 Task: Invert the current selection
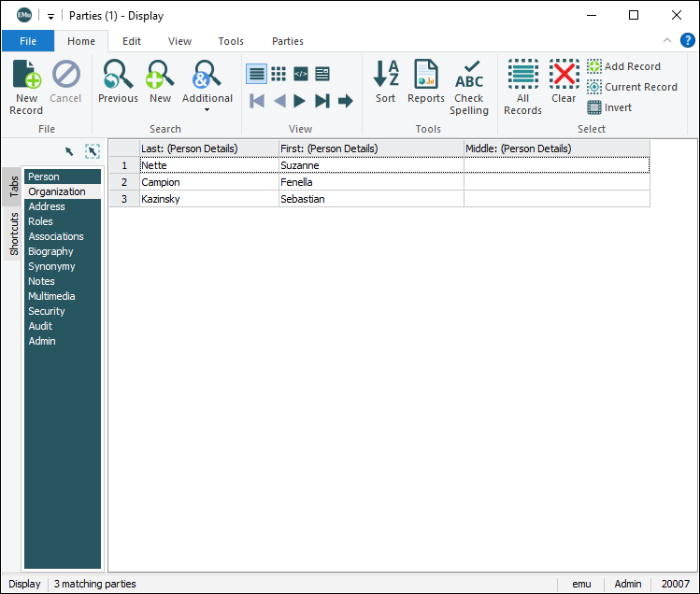coord(609,107)
